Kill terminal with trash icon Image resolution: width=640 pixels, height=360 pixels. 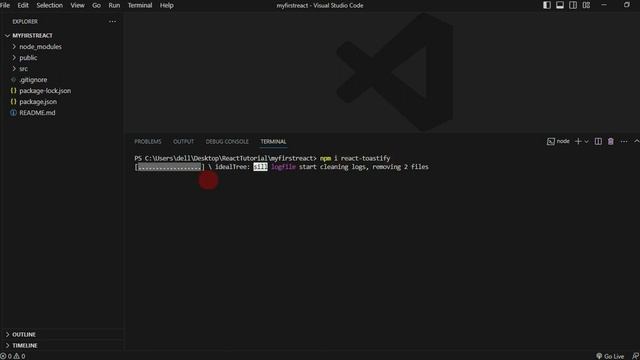click(611, 141)
